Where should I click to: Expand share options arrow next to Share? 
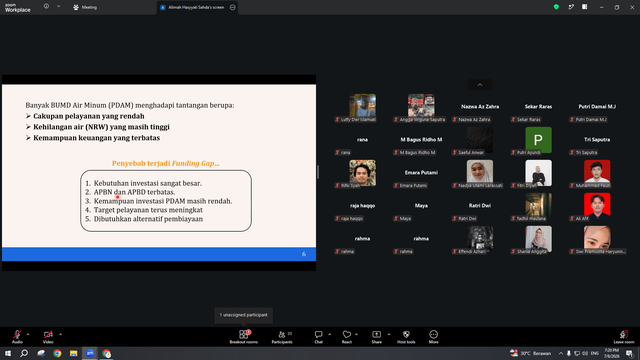[x=389, y=334]
